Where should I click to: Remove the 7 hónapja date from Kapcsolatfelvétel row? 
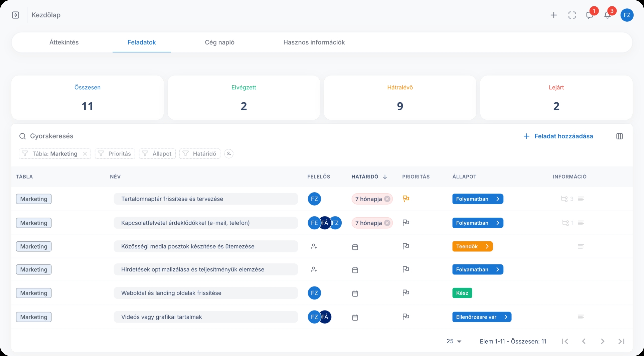(x=388, y=223)
